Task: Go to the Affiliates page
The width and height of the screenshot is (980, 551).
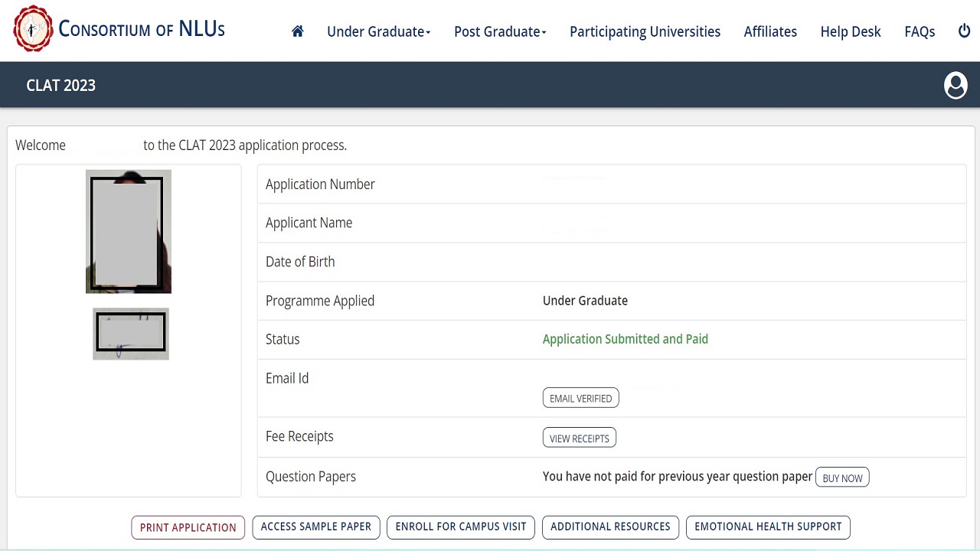Action: (x=770, y=31)
